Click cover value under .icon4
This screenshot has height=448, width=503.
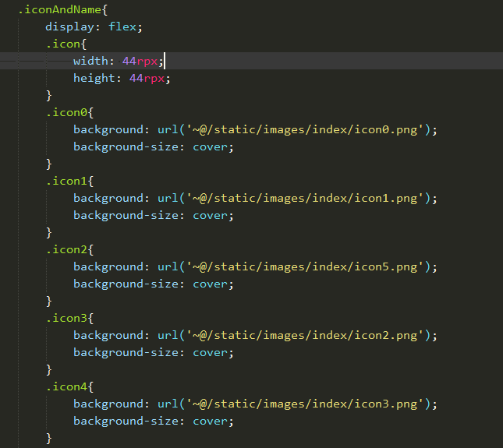click(210, 421)
